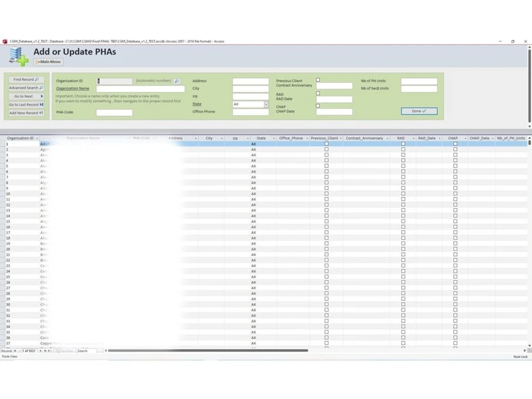Click the magnifier icon beside Organization ID
The image size is (532, 399).
point(176,81)
